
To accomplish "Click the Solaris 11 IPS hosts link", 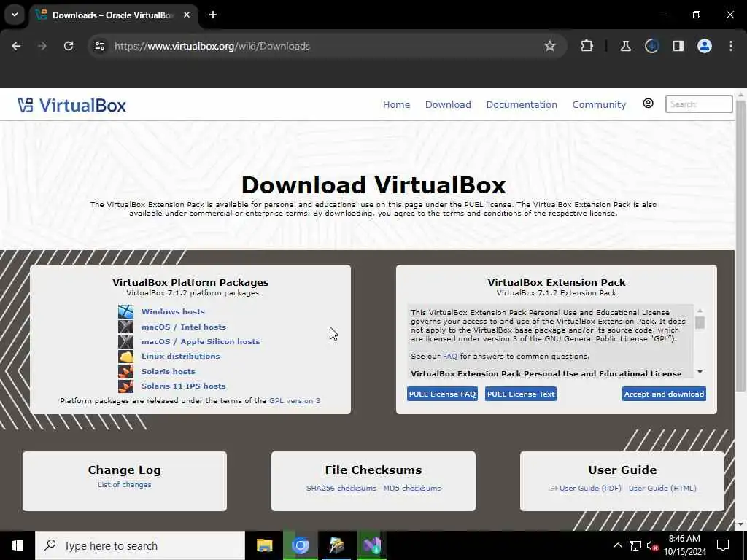I will [x=183, y=386].
